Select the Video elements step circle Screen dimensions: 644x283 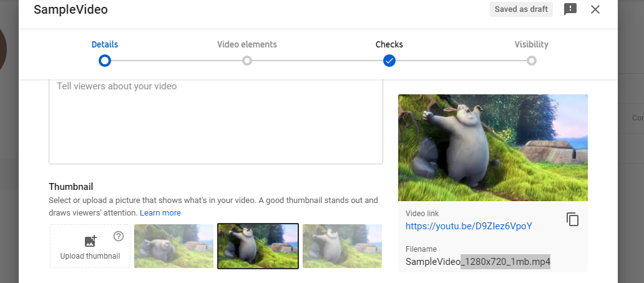click(x=247, y=61)
